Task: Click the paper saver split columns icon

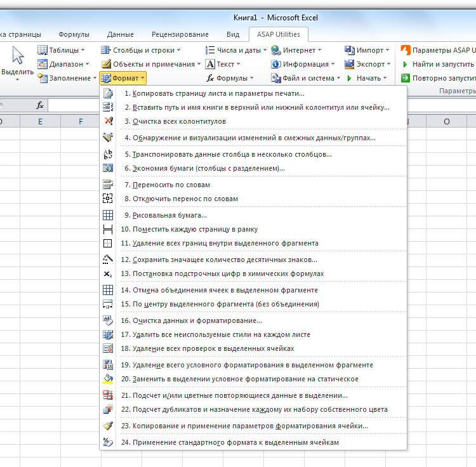Action: 108,168
